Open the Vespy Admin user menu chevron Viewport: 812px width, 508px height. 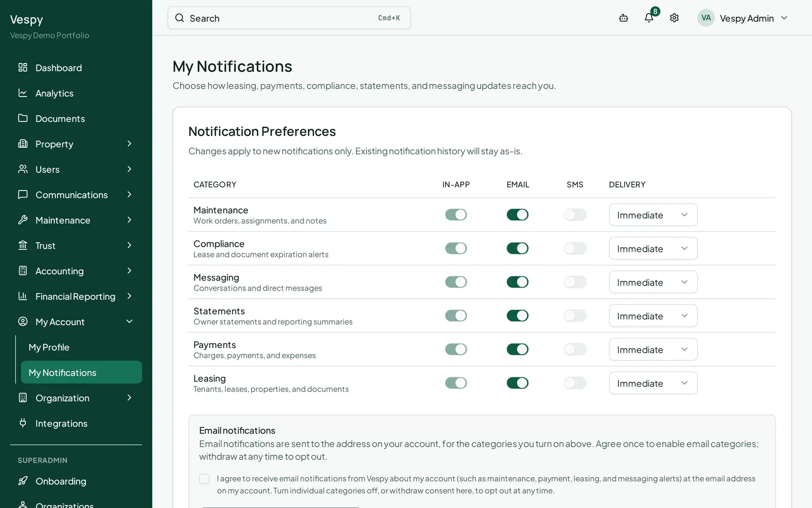point(784,18)
